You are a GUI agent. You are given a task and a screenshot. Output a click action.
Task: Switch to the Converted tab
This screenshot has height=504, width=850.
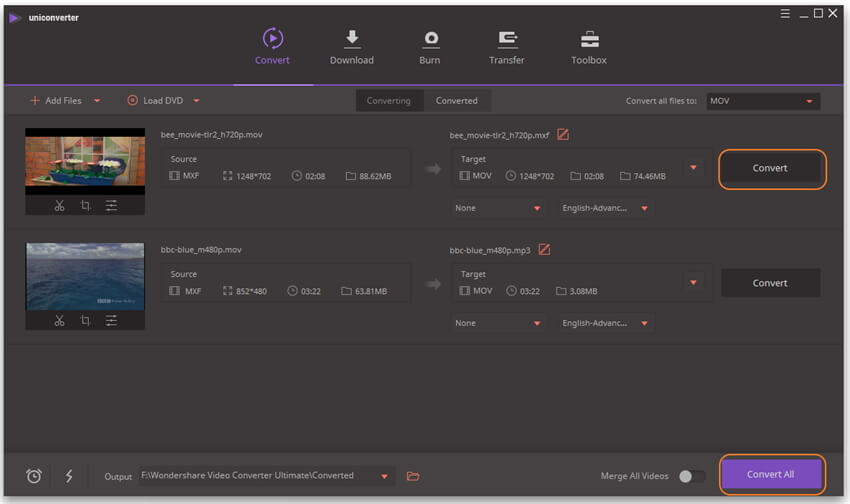tap(457, 101)
